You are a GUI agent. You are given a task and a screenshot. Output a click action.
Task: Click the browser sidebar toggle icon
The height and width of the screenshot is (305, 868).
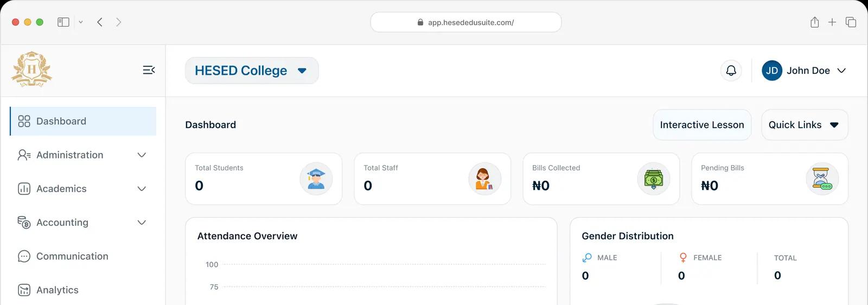point(63,22)
